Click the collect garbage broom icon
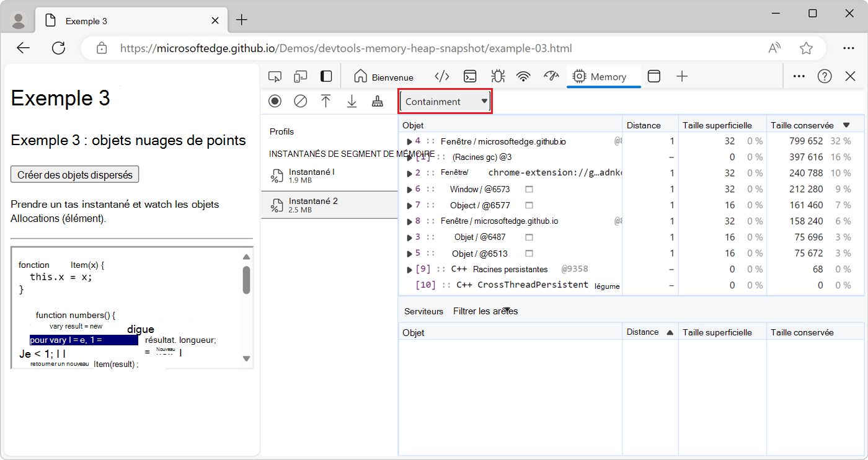This screenshot has width=868, height=460. click(x=378, y=101)
